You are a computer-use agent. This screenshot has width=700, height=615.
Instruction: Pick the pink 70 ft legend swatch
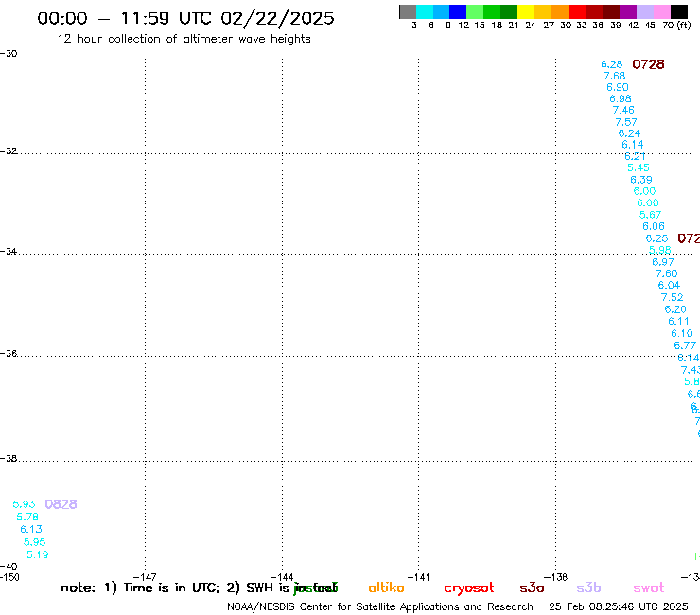(661, 11)
